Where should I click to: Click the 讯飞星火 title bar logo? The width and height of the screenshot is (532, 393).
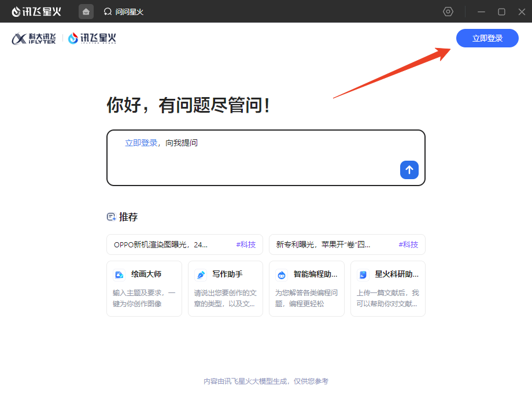36,12
